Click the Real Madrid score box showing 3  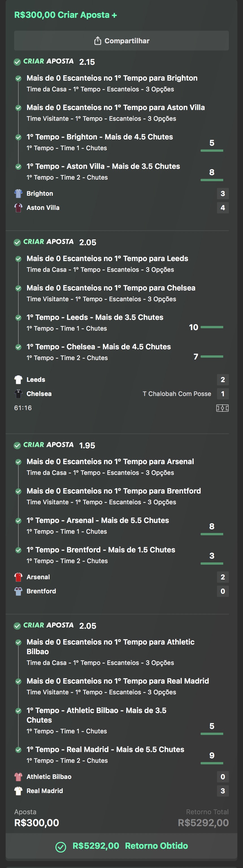click(222, 791)
